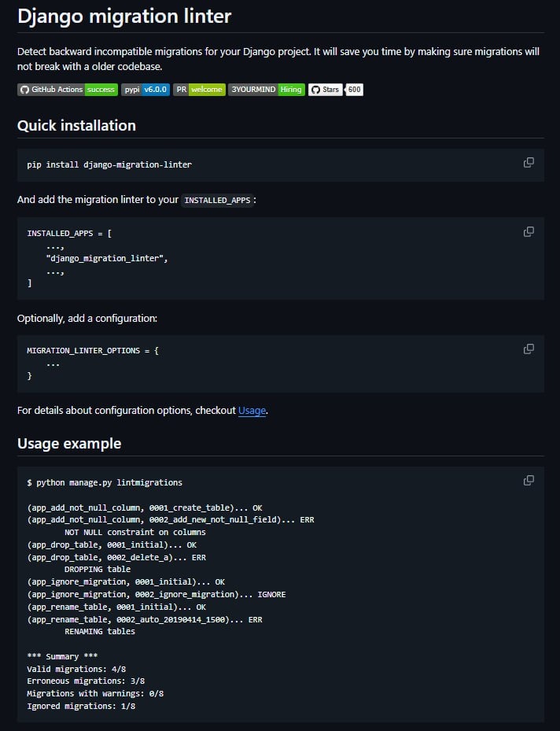Open the Usage link
The height and width of the screenshot is (731, 560).
(252, 411)
